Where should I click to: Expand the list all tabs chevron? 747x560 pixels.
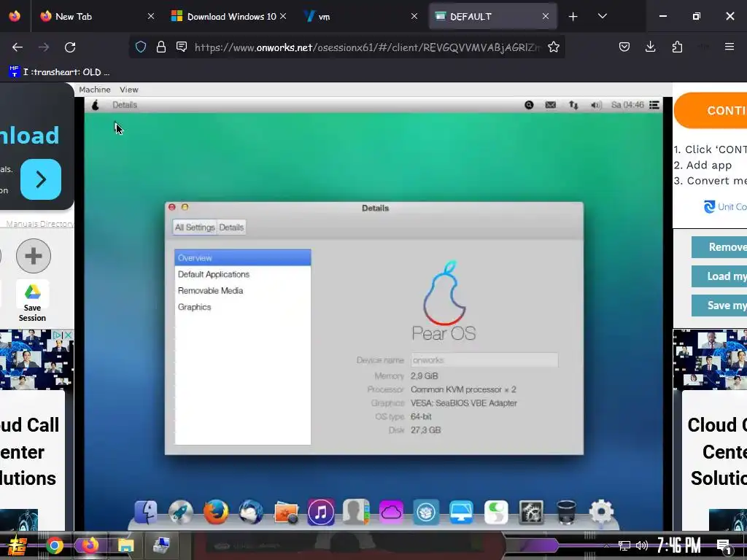tap(602, 17)
